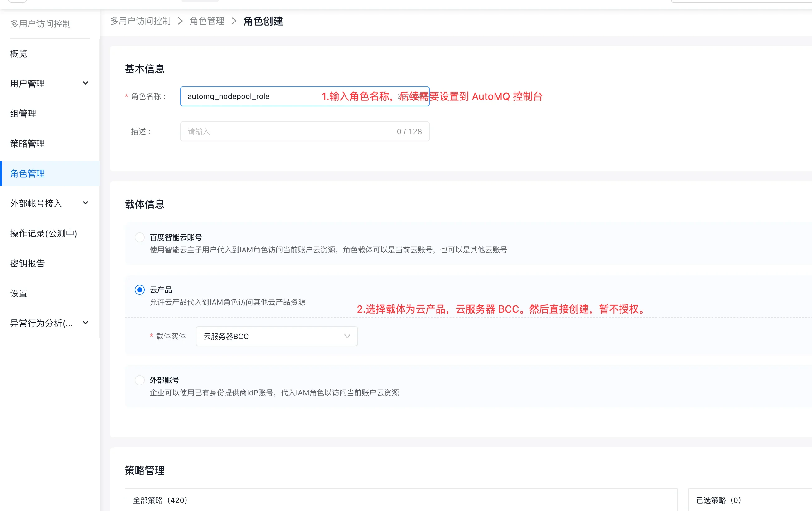
Task: Open the 载体实体 云服务器BCC dropdown
Action: [x=277, y=336]
